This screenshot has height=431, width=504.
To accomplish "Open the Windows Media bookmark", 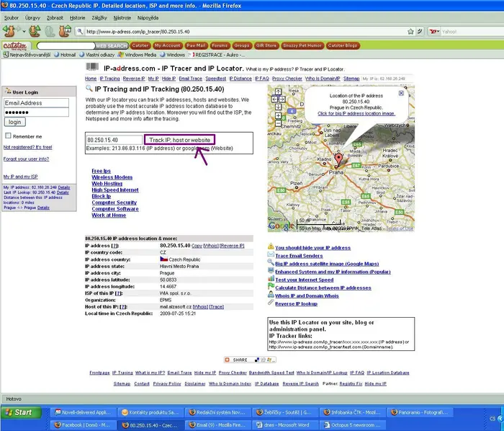I will (x=137, y=55).
